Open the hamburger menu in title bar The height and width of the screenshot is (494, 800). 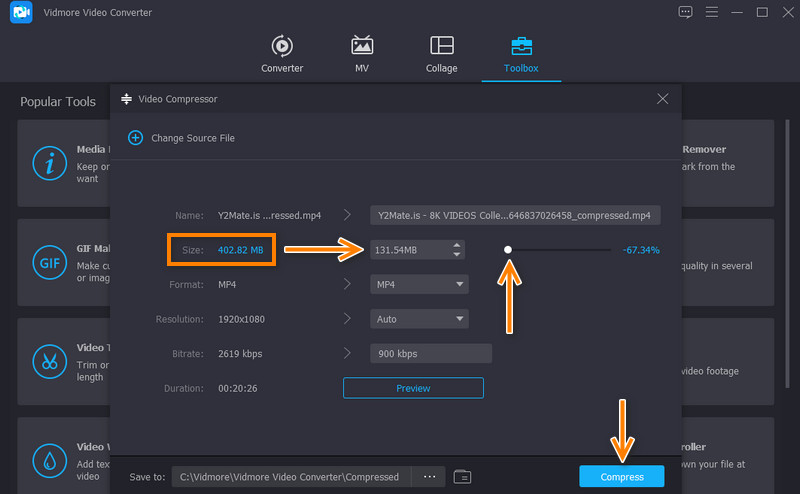tap(711, 12)
